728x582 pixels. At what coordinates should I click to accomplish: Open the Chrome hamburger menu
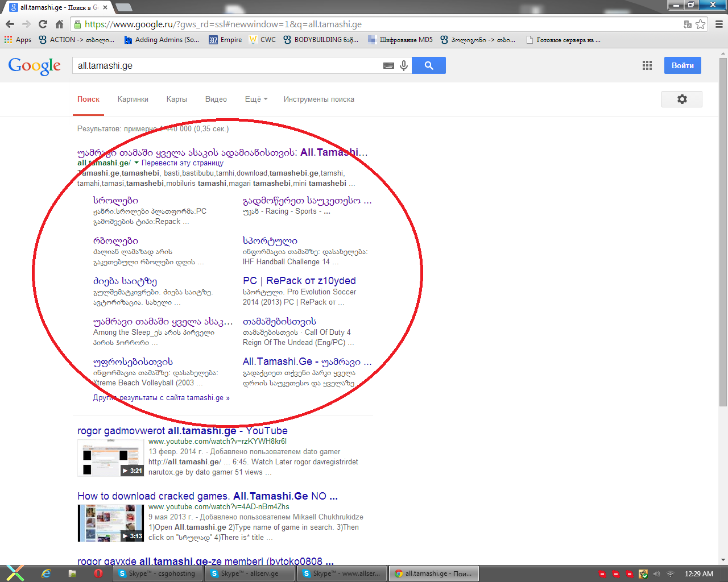pos(719,24)
